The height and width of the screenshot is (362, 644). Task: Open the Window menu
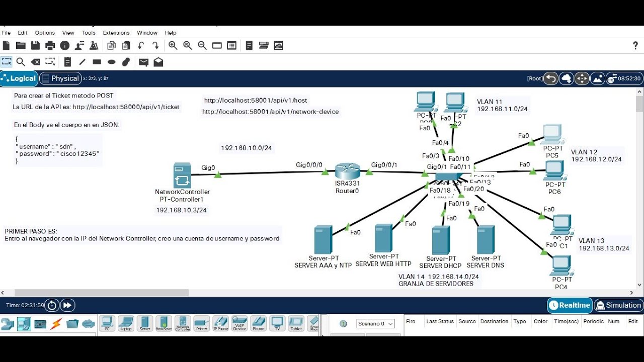click(147, 33)
